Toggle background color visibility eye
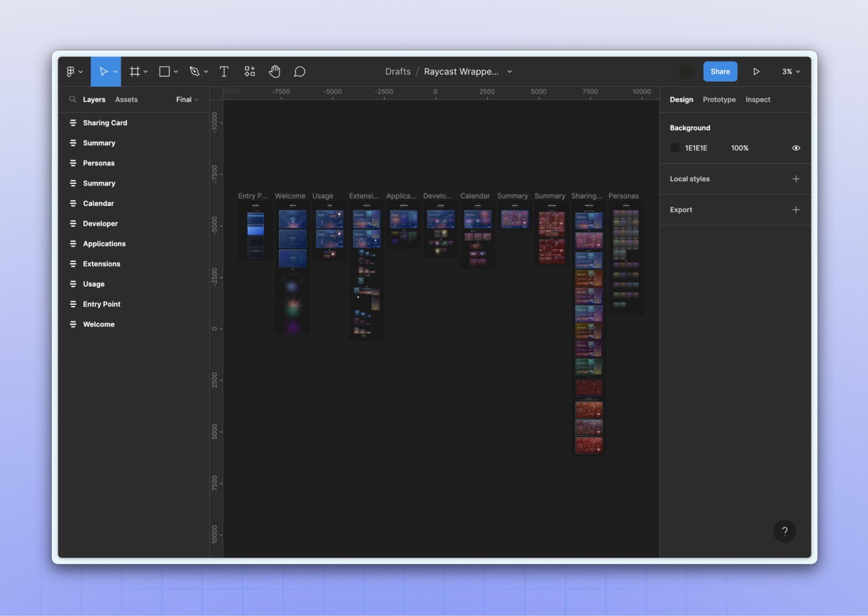Image resolution: width=868 pixels, height=616 pixels. point(796,148)
